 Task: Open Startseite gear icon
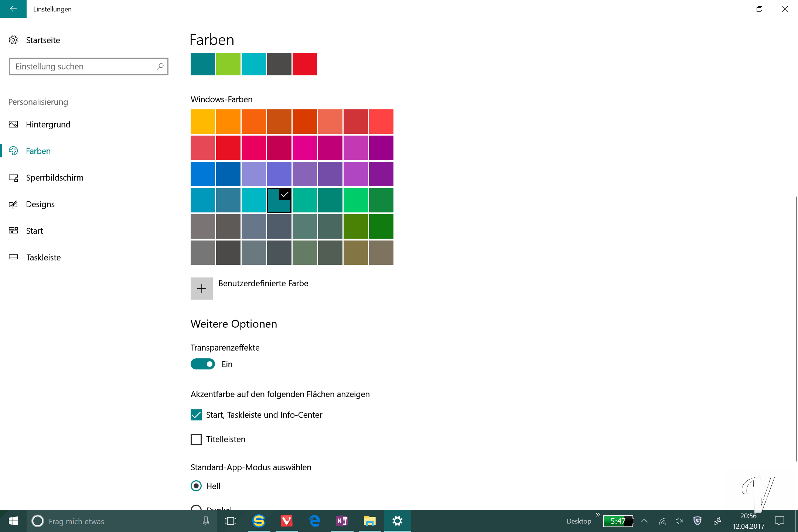click(13, 40)
